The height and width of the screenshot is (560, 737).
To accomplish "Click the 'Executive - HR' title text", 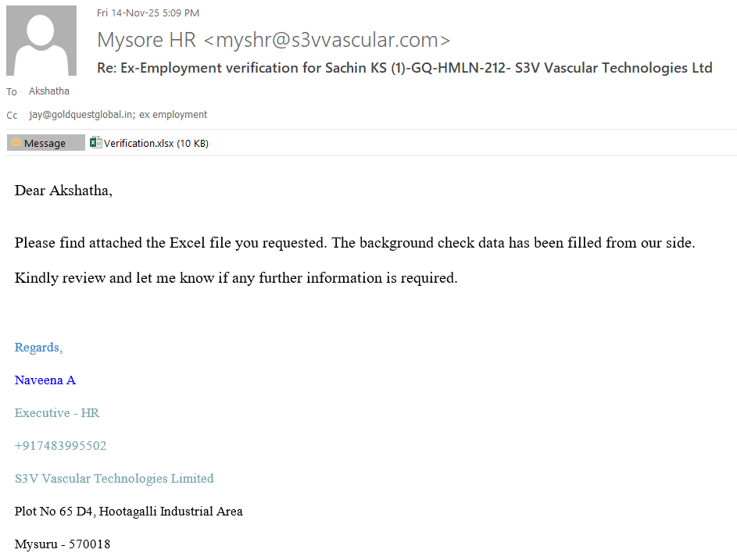I will (x=57, y=413).
